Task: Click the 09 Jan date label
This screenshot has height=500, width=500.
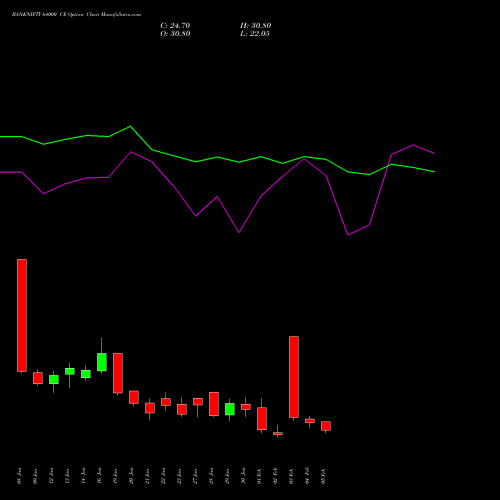Action: (x=35, y=476)
